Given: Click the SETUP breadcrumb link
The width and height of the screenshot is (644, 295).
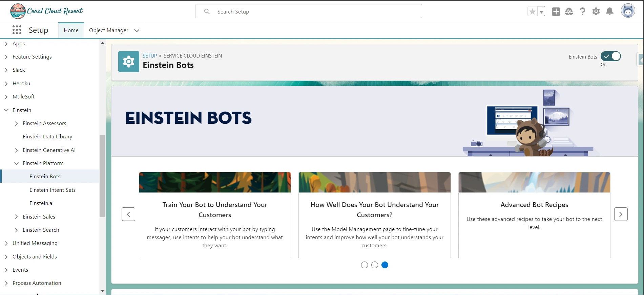Looking at the screenshot, I should point(150,56).
